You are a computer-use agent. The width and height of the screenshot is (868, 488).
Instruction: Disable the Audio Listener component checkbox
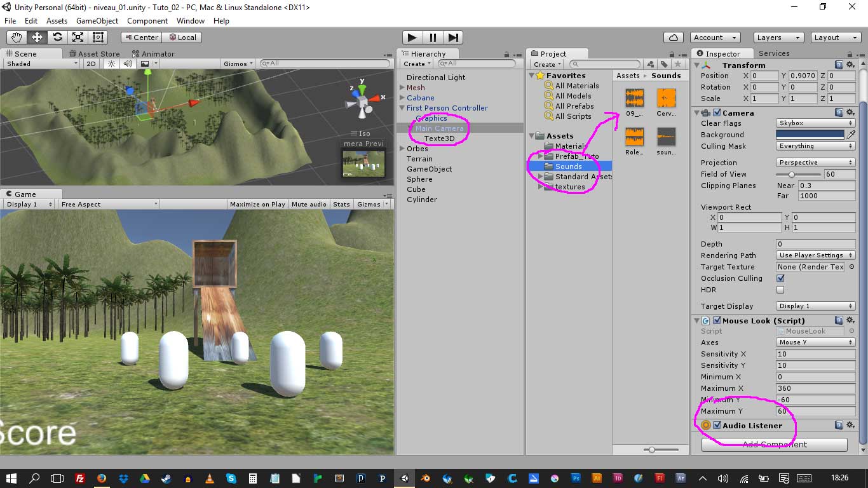click(717, 426)
